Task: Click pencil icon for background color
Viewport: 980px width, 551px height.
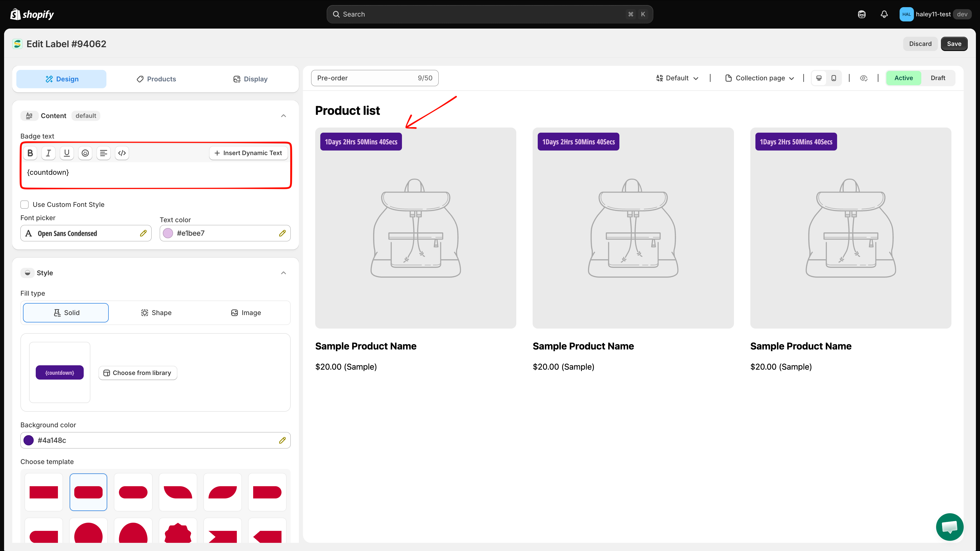Action: coord(282,440)
